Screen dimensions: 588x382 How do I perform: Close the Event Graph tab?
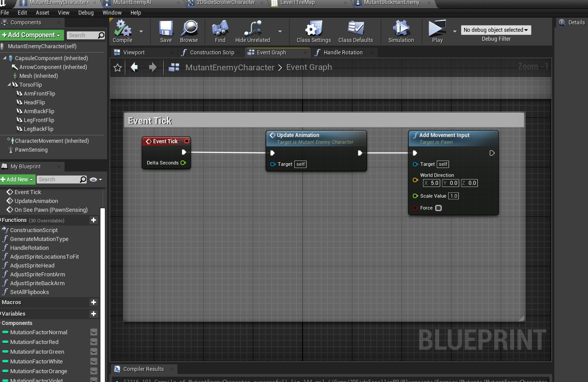pos(305,53)
